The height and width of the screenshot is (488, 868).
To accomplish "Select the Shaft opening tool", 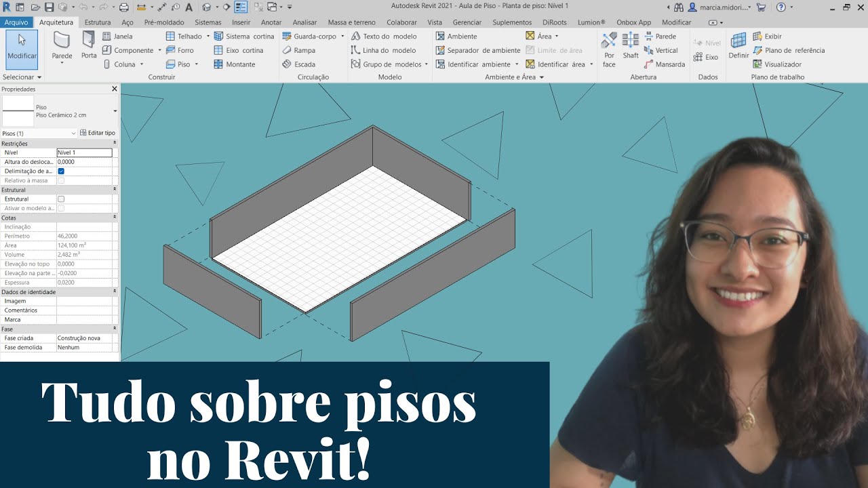I will coord(631,45).
